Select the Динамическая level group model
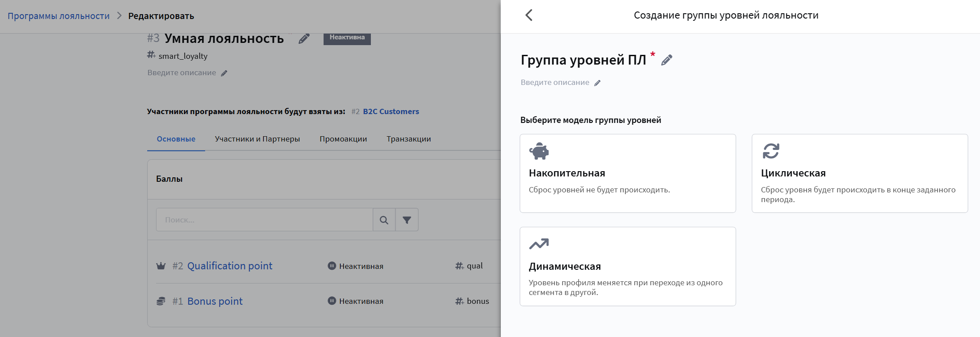980x337 pixels. pos(628,266)
